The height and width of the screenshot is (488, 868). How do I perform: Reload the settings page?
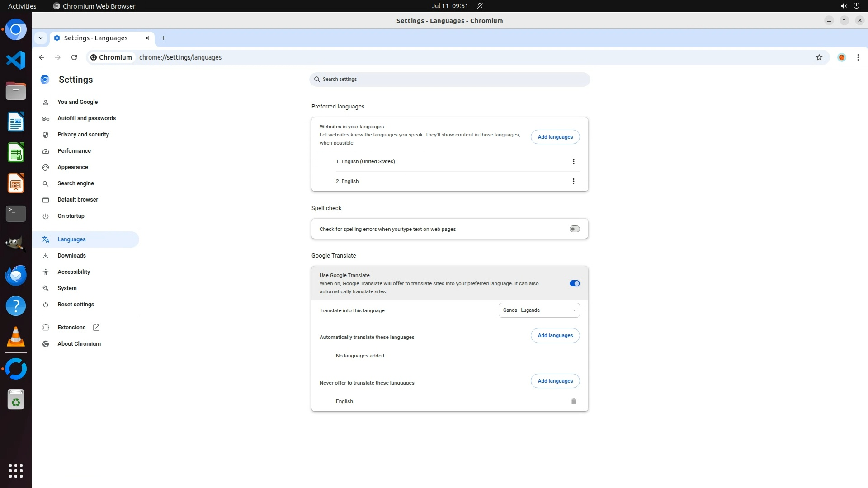point(74,57)
